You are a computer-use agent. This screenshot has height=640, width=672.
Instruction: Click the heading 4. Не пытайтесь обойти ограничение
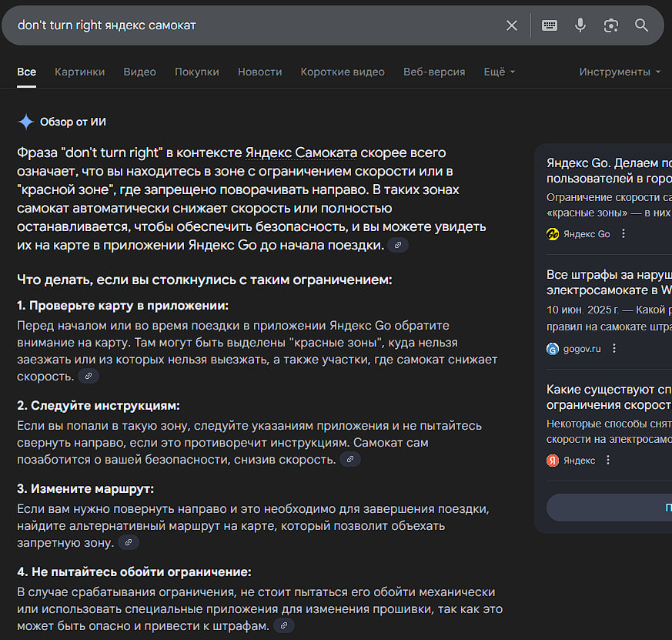point(134,571)
